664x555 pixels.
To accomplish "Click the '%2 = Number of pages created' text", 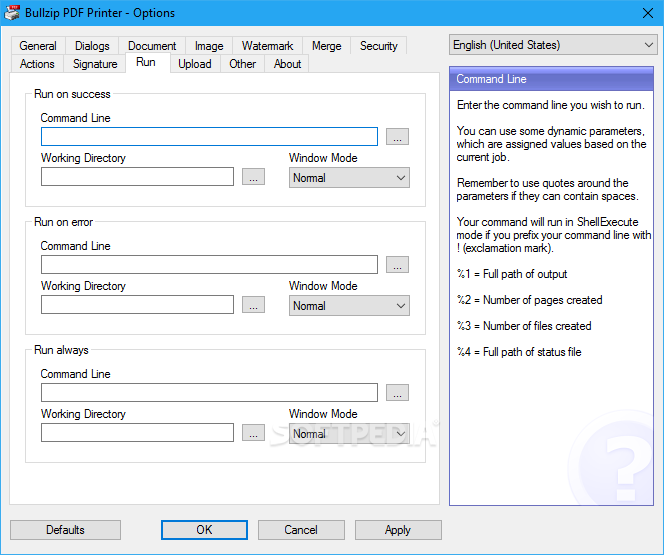I will click(529, 300).
